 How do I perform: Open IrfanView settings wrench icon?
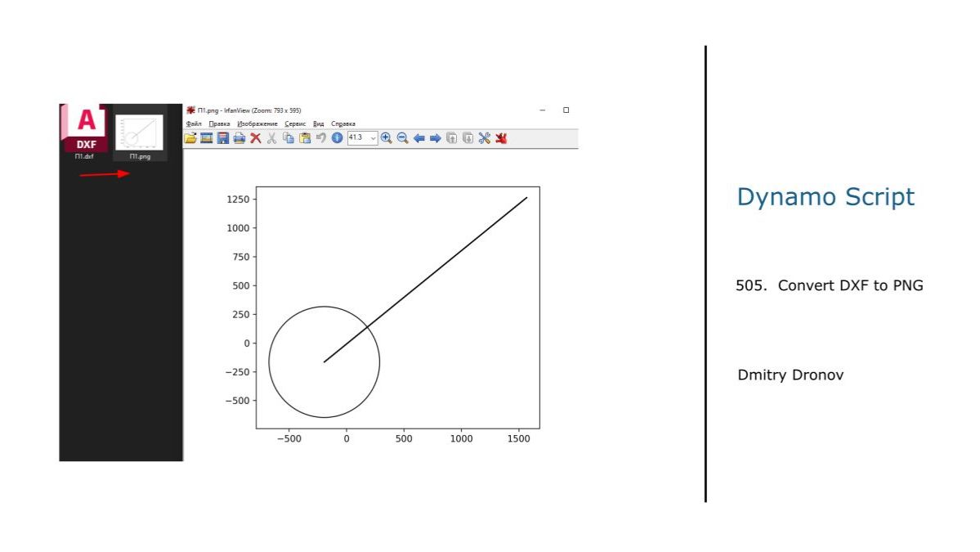click(x=485, y=138)
